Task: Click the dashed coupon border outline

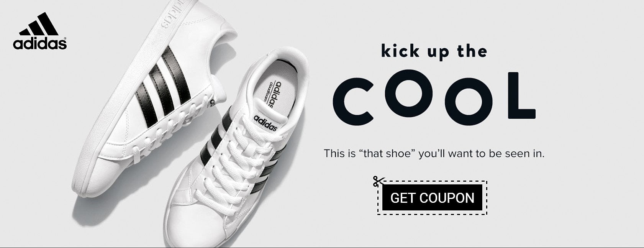Action: point(432,197)
